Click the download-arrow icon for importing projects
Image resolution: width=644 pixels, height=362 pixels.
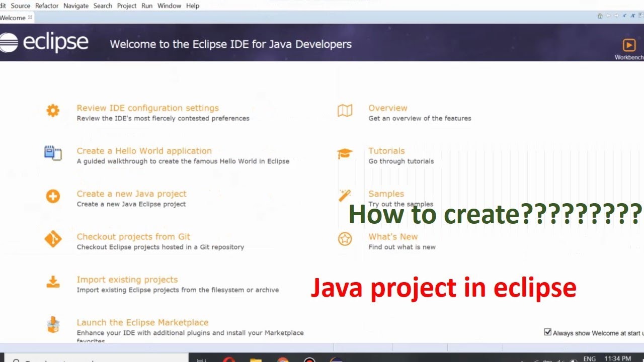click(53, 282)
